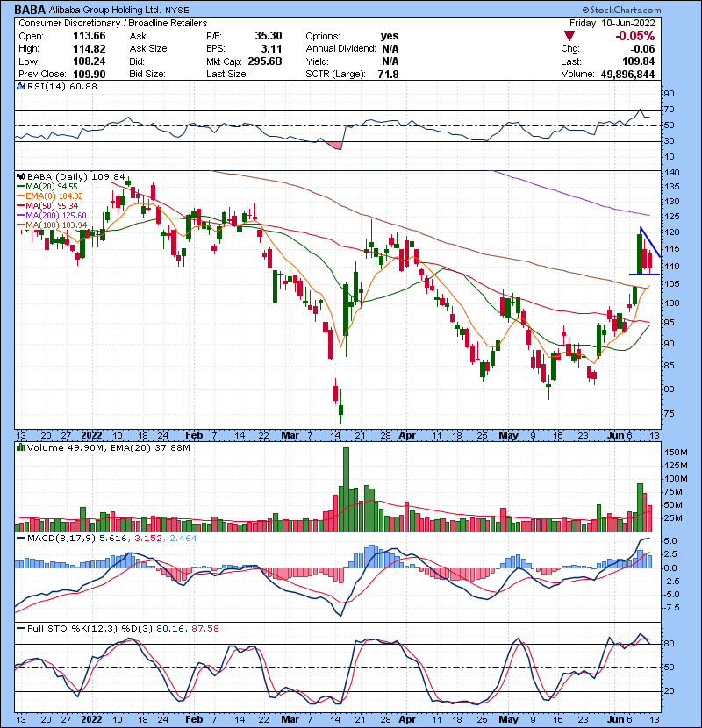The height and width of the screenshot is (728, 702).
Task: Click the Volume bars icon
Action: click(x=20, y=447)
